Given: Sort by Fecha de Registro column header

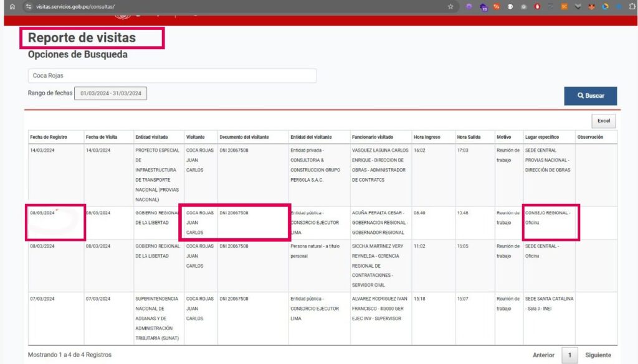Looking at the screenshot, I should click(x=49, y=137).
